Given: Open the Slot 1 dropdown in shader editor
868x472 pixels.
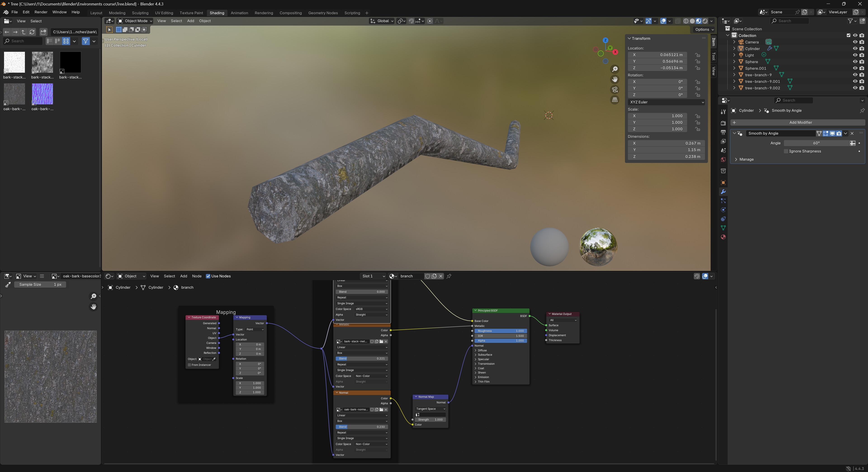Looking at the screenshot, I should 373,276.
